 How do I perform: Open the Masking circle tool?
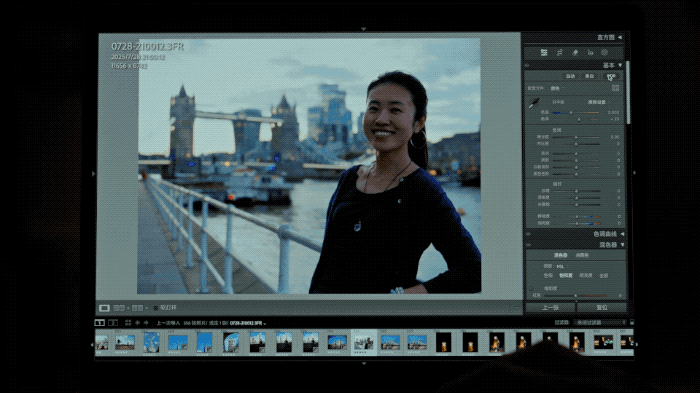[x=604, y=53]
